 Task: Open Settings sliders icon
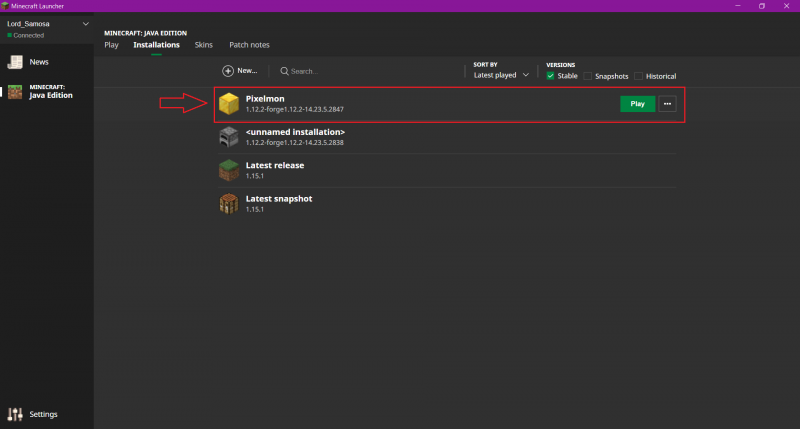(15, 414)
